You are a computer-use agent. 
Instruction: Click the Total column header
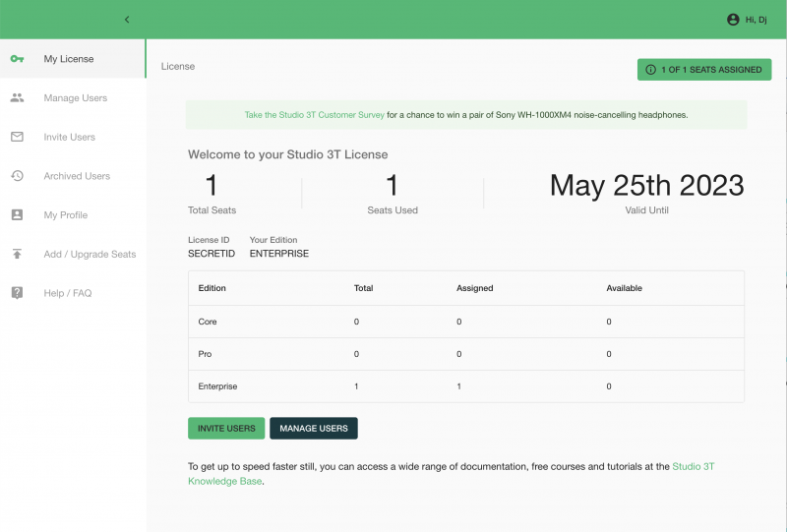pyautogui.click(x=363, y=288)
